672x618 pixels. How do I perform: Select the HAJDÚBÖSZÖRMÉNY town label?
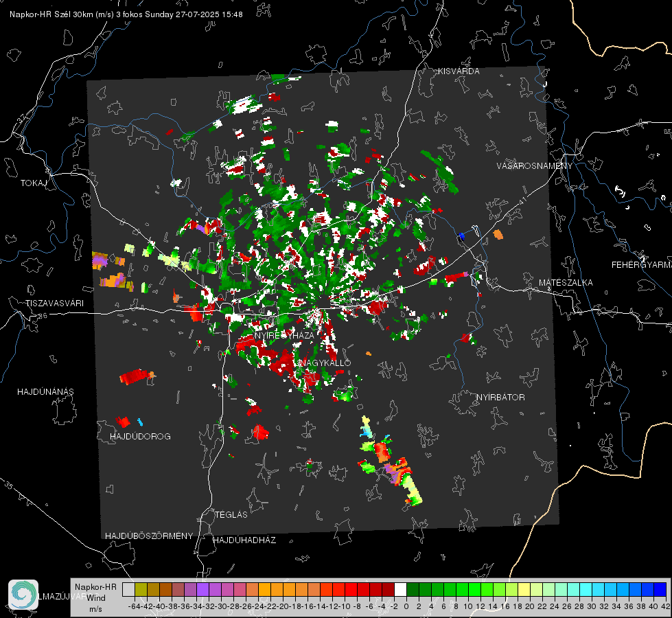(x=149, y=536)
